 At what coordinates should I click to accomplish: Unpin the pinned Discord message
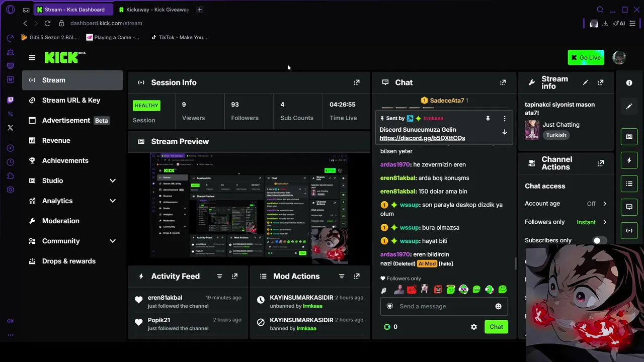(488, 119)
